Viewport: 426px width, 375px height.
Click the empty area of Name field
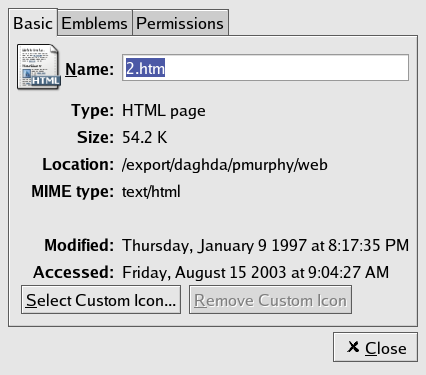pyautogui.click(x=287, y=68)
